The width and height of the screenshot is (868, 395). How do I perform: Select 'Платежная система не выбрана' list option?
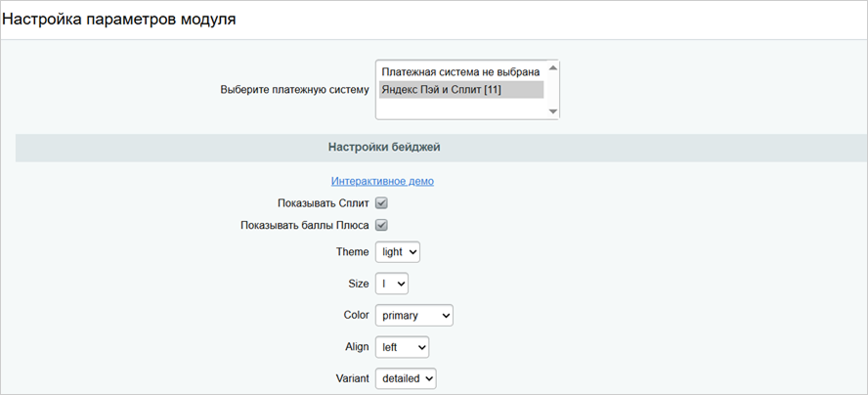tap(459, 71)
